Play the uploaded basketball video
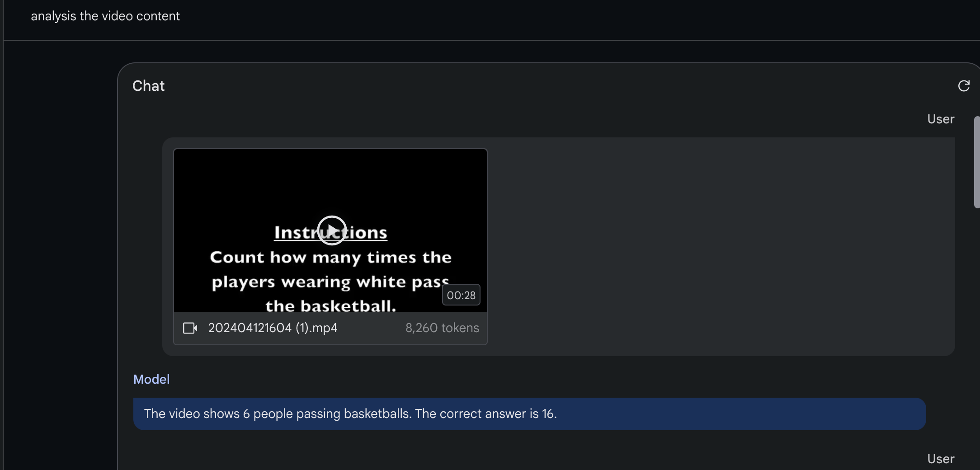The height and width of the screenshot is (470, 980). 332,230
